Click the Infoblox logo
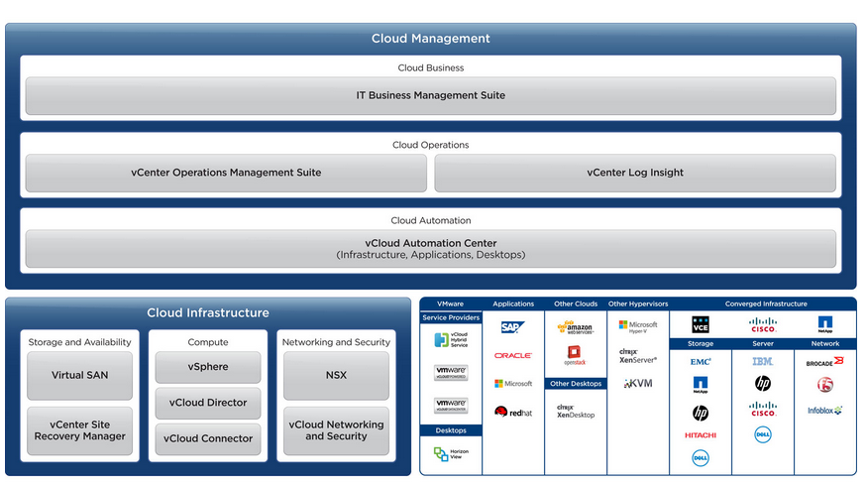Image resolution: width=868 pixels, height=486 pixels. 824,411
